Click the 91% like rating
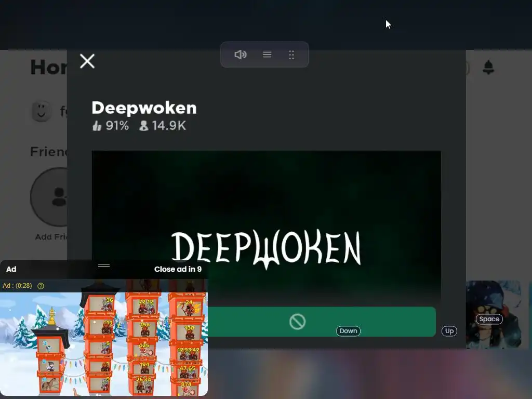 pyautogui.click(x=111, y=126)
